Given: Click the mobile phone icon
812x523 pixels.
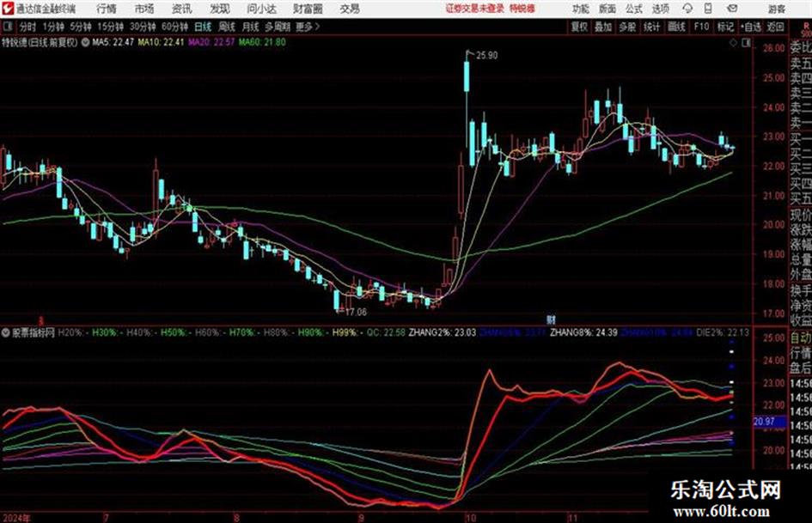Looking at the screenshot, I should pos(708,9).
